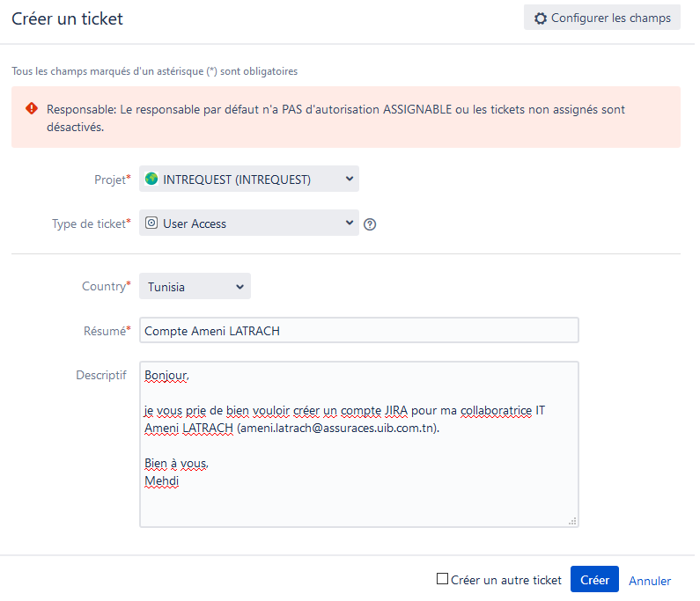Click the Créer un autre ticket label
This screenshot has height=601, width=700.
pyautogui.click(x=505, y=580)
